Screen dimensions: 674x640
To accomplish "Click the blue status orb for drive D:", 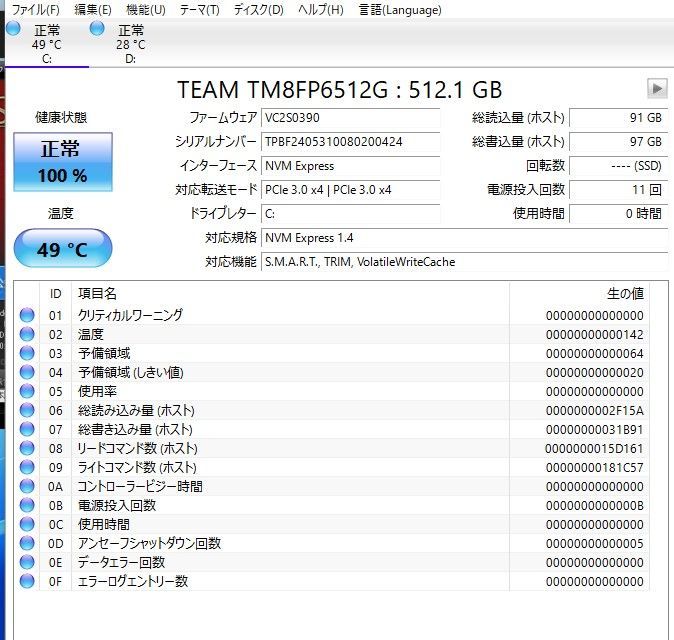I will tap(97, 29).
